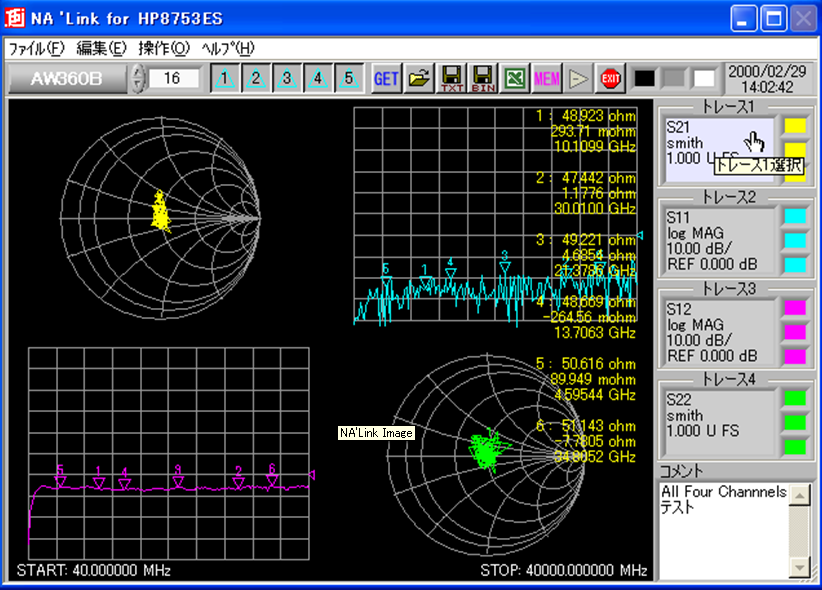Image resolution: width=822 pixels, height=590 pixels.
Task: Click the GET data button
Action: pos(386,79)
